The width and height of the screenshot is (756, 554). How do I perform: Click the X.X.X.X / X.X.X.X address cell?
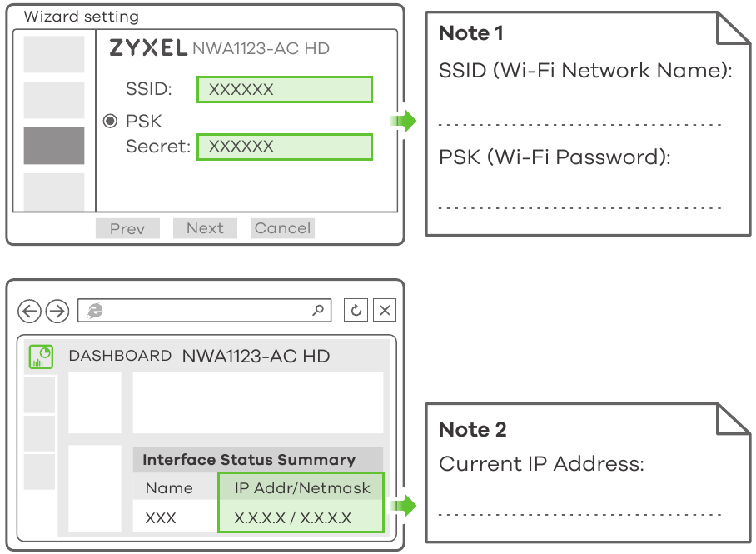tap(293, 518)
